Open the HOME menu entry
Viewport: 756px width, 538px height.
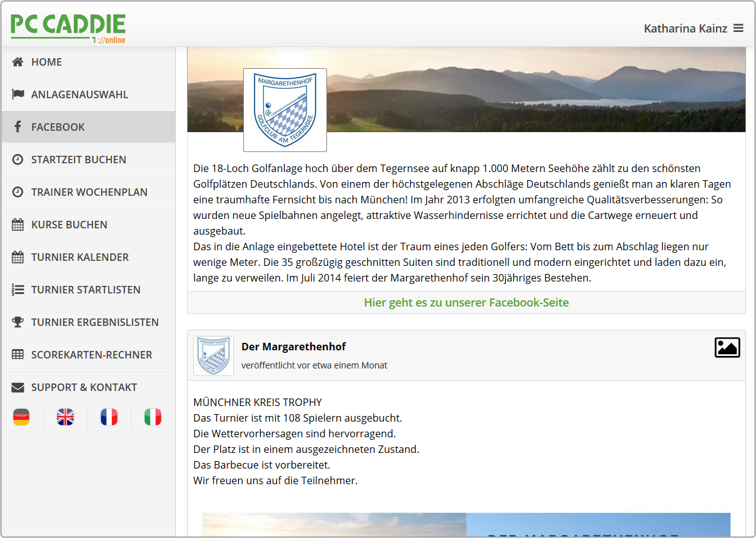tap(88, 62)
